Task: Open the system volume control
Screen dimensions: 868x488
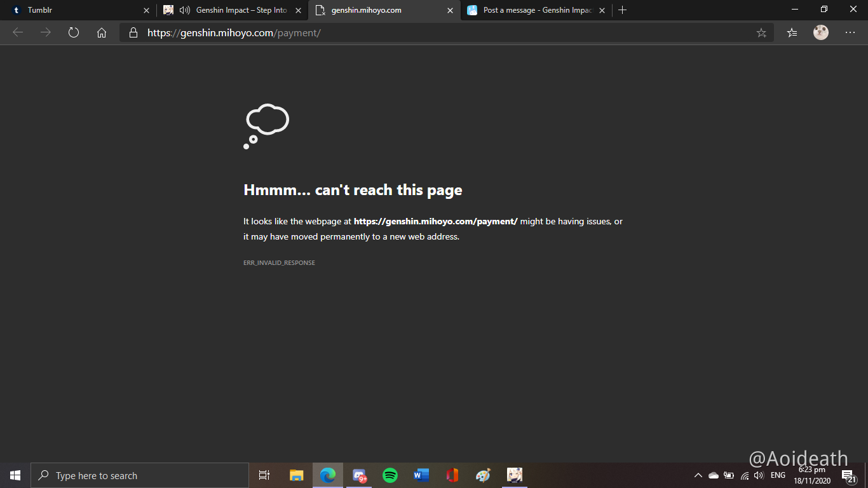Action: click(758, 475)
